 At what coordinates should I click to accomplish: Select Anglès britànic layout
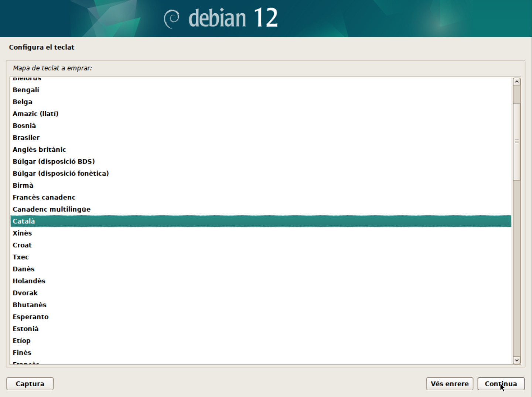261,150
